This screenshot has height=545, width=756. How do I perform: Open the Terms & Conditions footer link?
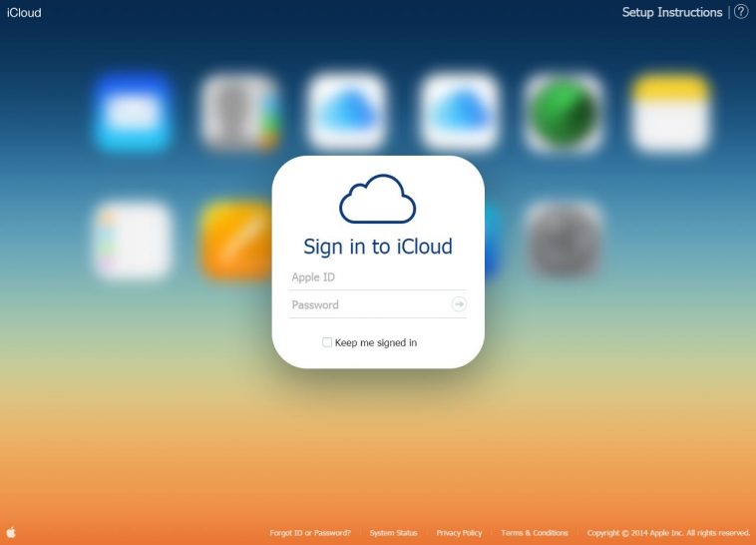click(x=535, y=533)
